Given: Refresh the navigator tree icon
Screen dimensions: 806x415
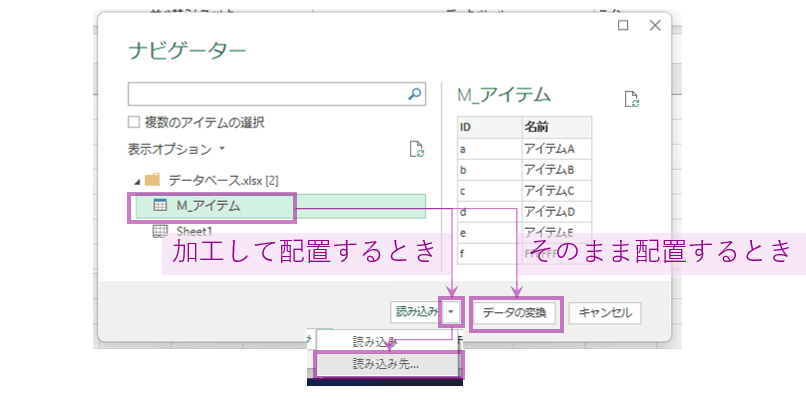Looking at the screenshot, I should [416, 149].
